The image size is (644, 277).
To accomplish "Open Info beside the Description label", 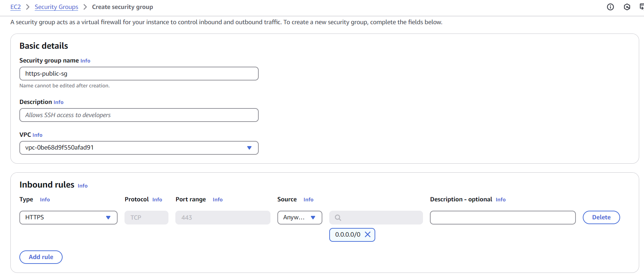I will point(58,102).
